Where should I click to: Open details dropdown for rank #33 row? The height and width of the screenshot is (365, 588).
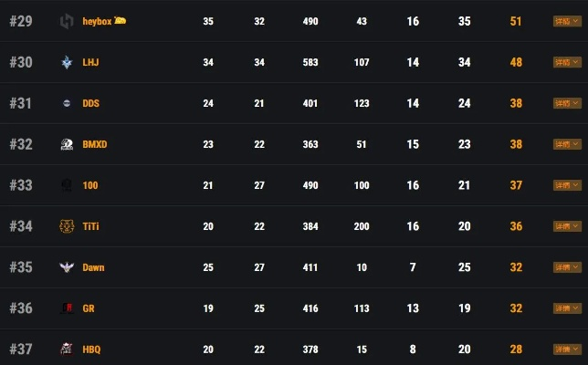point(567,185)
